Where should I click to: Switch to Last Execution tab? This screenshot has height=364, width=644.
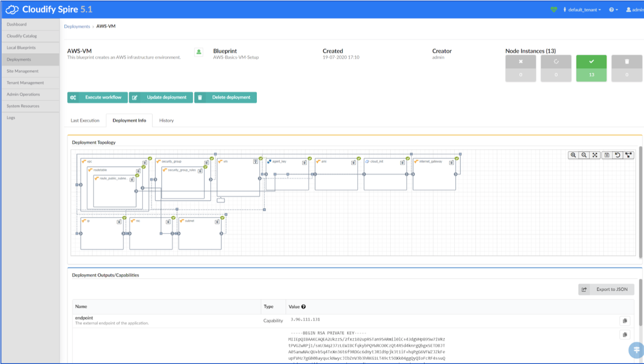pyautogui.click(x=85, y=120)
